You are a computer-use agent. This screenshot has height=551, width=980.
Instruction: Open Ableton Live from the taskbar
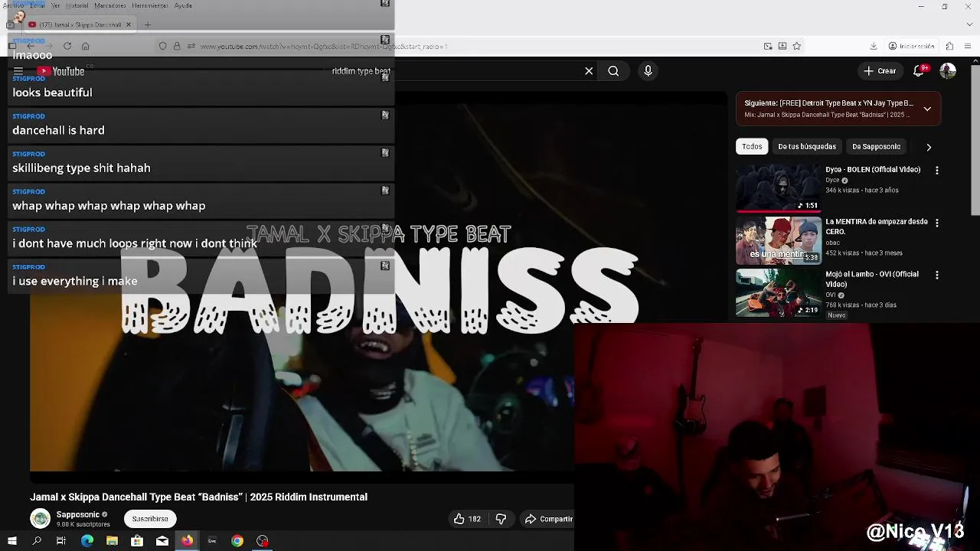pyautogui.click(x=212, y=541)
